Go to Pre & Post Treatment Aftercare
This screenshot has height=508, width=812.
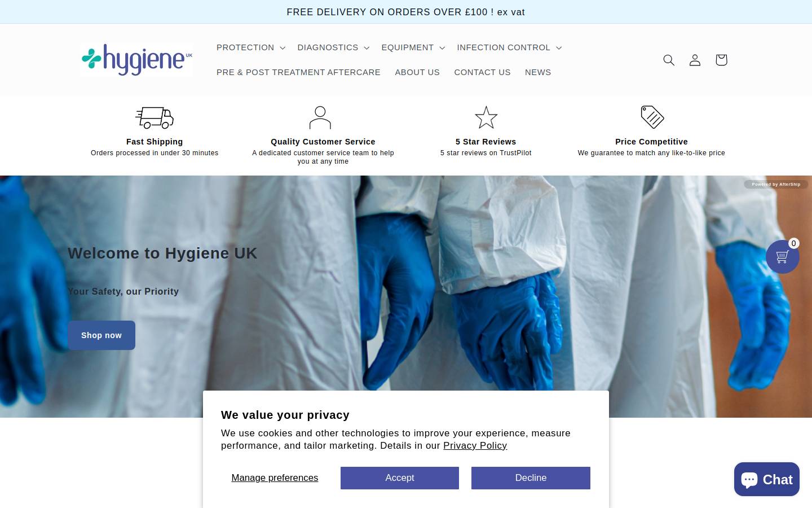298,72
